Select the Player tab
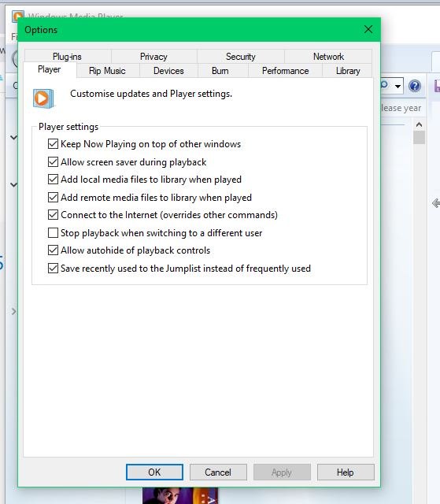440x504 pixels. (49, 69)
